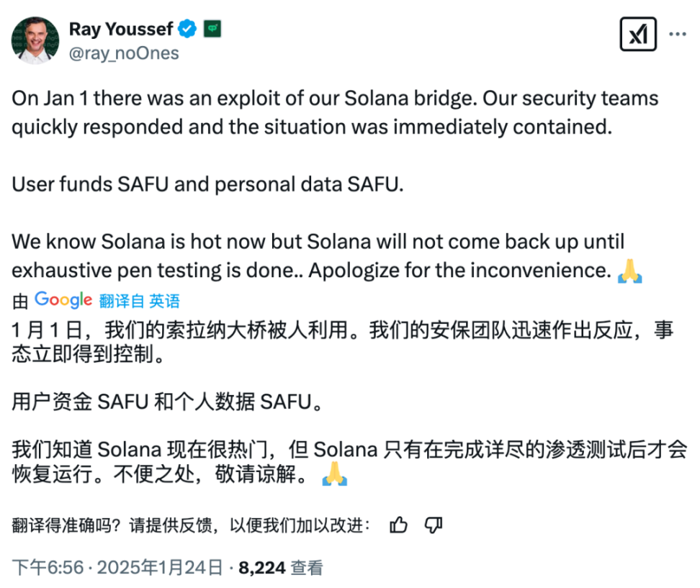Click the Google logo in translation credit
This screenshot has height=588, width=700.
tap(63, 300)
